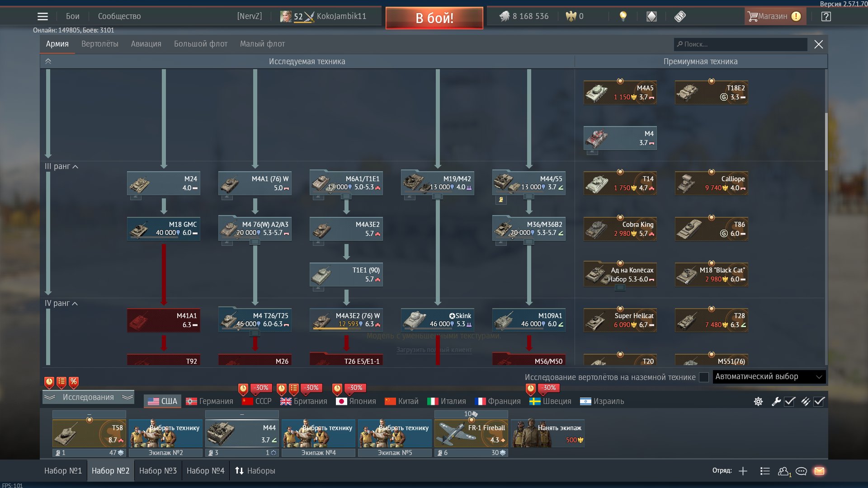Switch to preset Набор №1
Viewport: 868px width, 488px height.
[63, 471]
